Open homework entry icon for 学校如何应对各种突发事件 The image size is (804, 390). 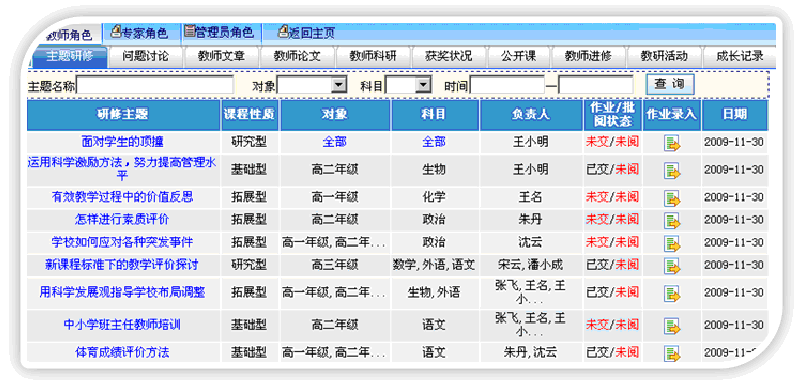pyautogui.click(x=672, y=243)
